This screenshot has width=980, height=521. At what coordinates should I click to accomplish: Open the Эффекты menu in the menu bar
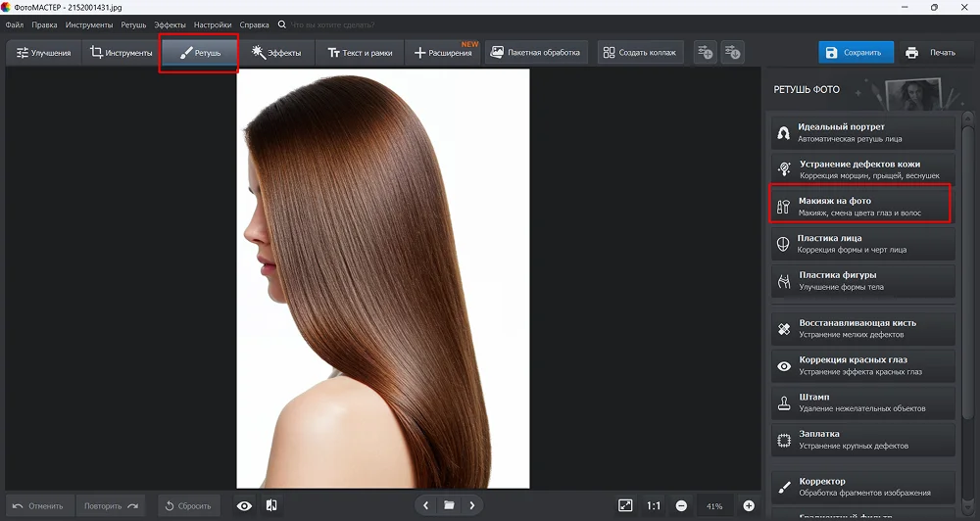coord(170,25)
